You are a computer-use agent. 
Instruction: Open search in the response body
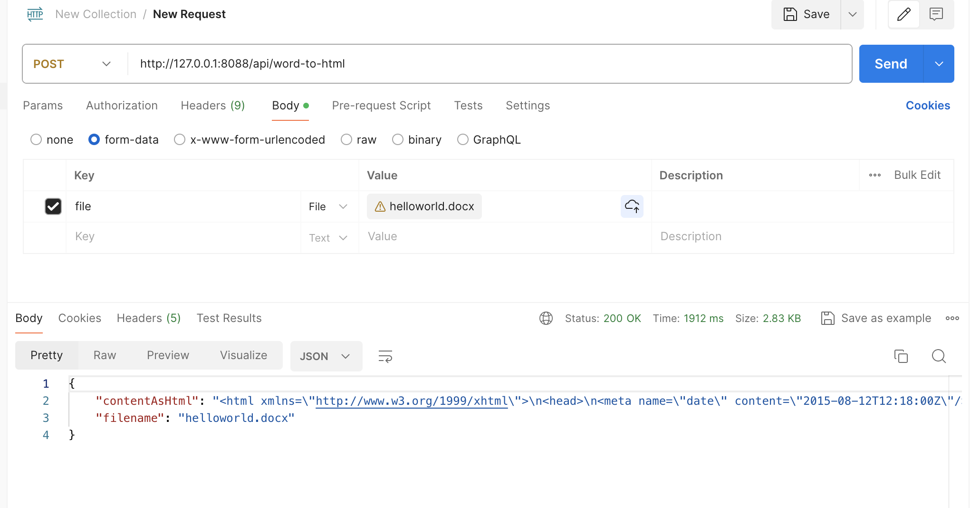pyautogui.click(x=939, y=356)
